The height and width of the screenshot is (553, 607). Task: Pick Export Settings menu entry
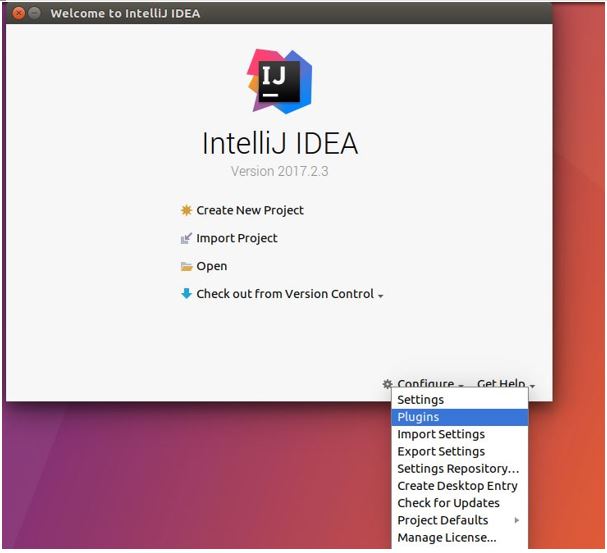pos(460,452)
